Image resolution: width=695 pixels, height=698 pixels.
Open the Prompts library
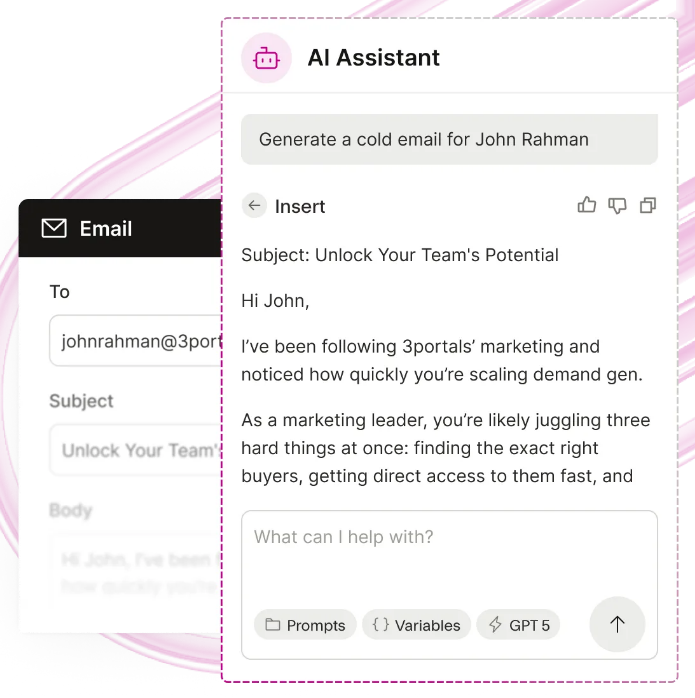point(305,625)
